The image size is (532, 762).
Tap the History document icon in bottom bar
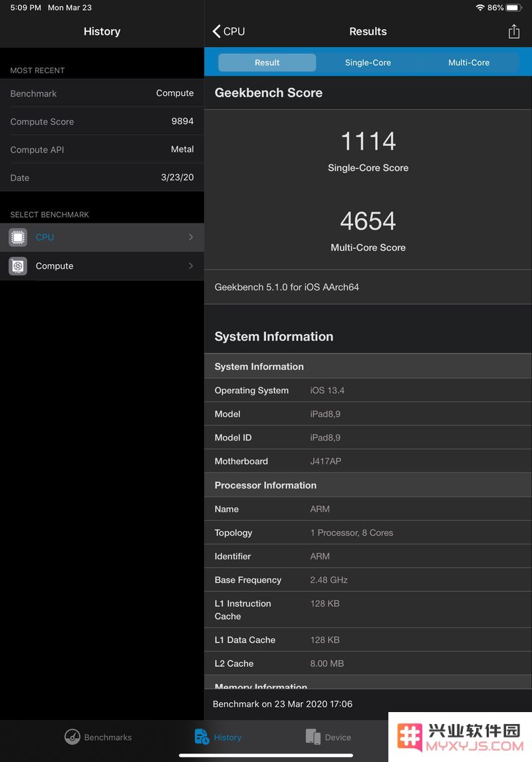point(201,737)
